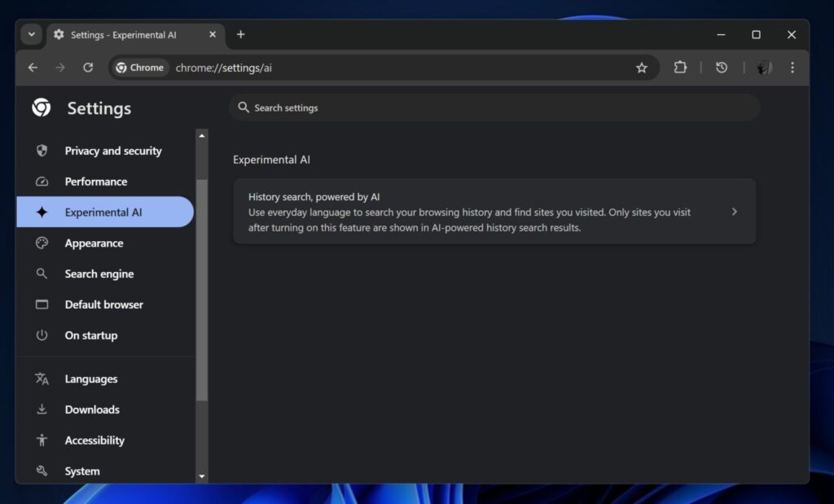Expand the History search, powered by AI option
This screenshot has width=834, height=504.
click(x=735, y=211)
